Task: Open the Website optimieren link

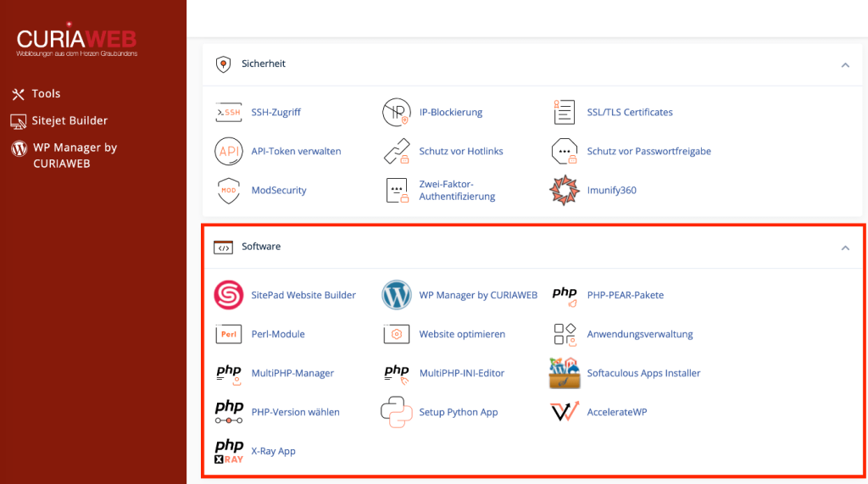Action: [462, 335]
